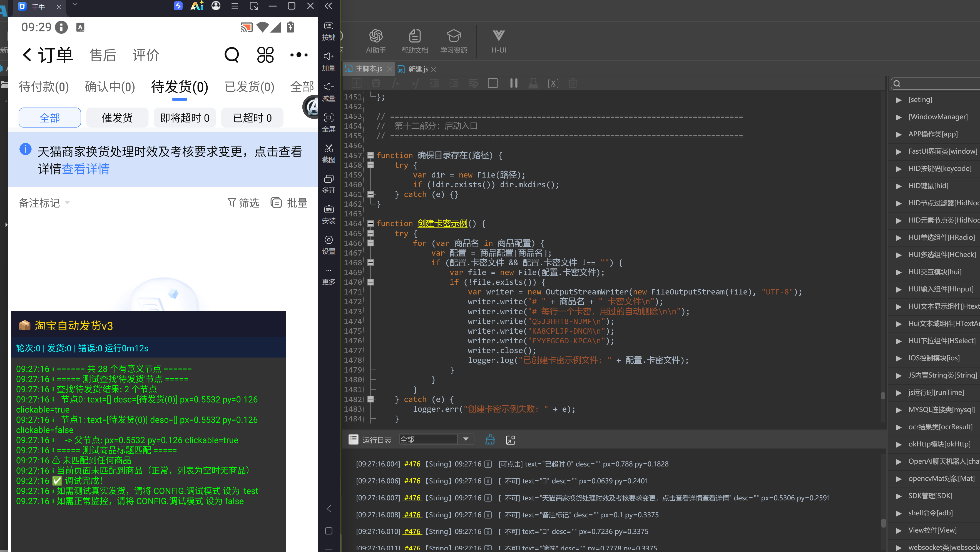
Task: Open the 待付款(0) orders tab
Action: (x=44, y=87)
